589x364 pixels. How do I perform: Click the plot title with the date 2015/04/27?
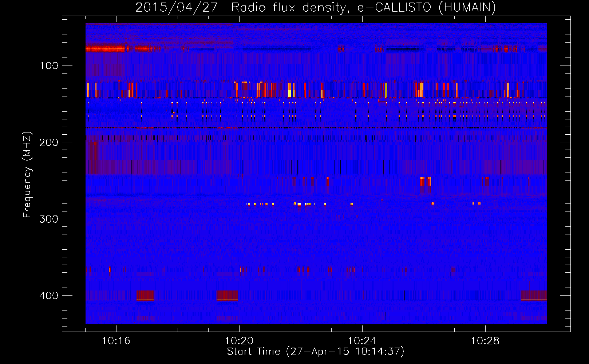(x=316, y=7)
